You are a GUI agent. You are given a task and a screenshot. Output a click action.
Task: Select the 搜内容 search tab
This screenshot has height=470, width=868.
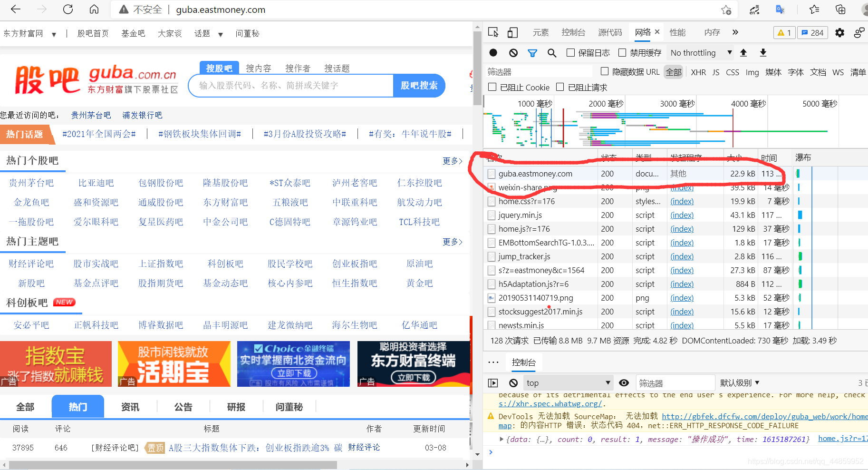[258, 69]
